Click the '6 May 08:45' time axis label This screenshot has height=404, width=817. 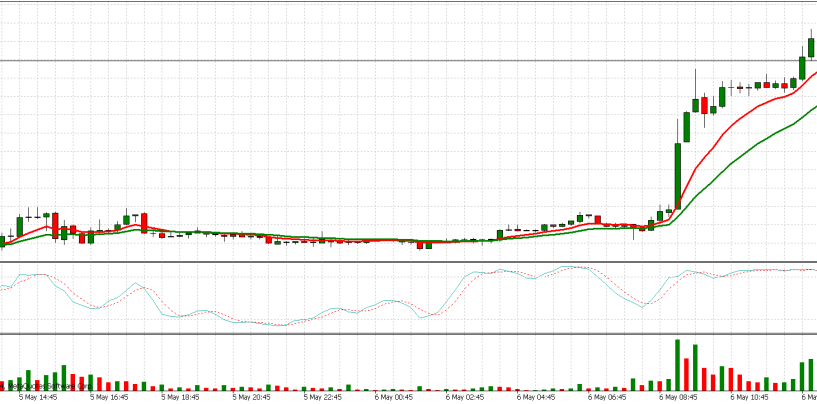[x=679, y=397]
